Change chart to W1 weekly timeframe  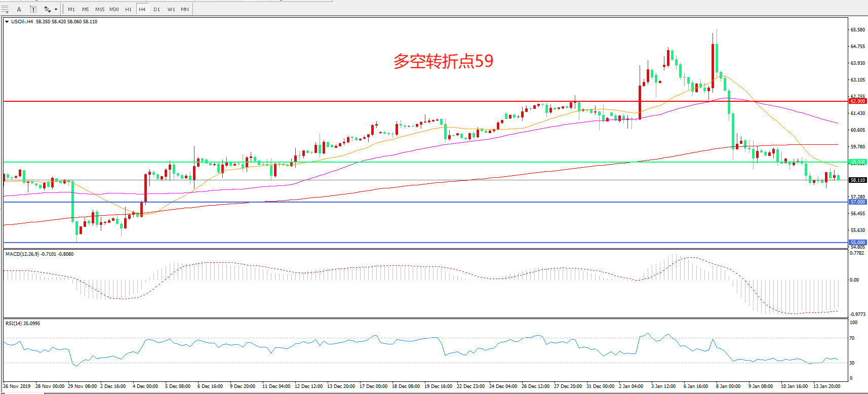pyautogui.click(x=171, y=9)
